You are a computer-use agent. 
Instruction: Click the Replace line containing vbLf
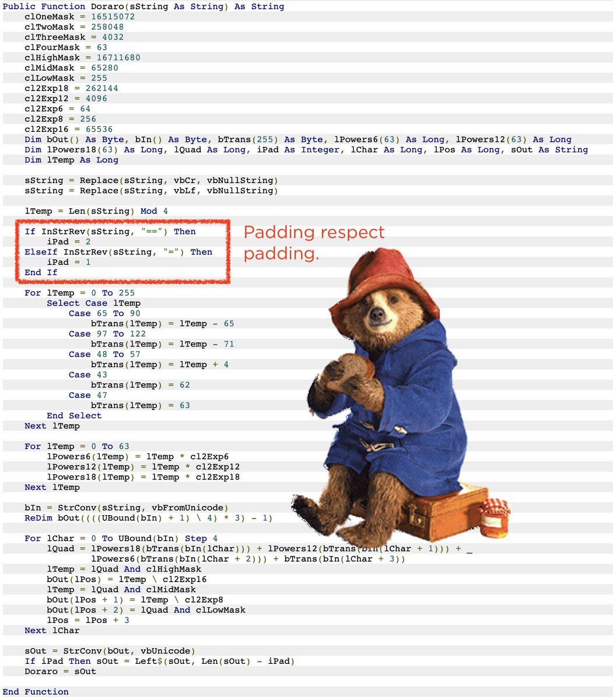152,191
